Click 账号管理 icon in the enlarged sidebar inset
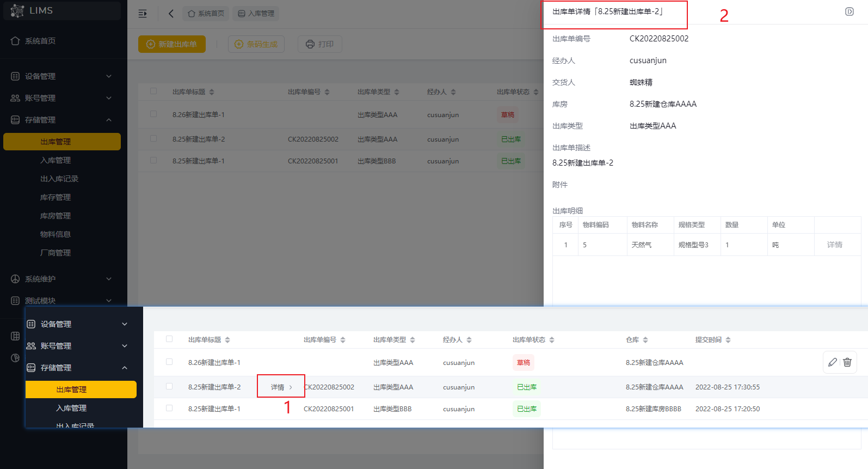 point(31,346)
